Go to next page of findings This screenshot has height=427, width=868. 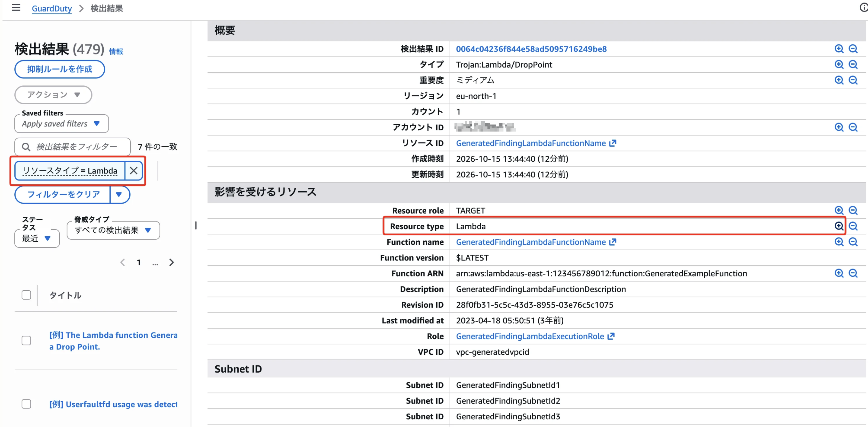(171, 262)
